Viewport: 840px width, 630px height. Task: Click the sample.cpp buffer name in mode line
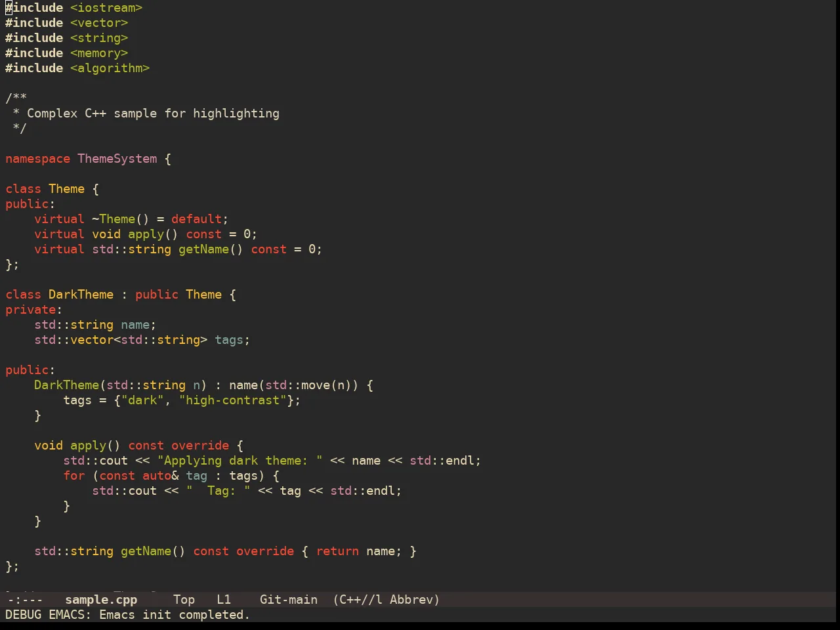101,600
